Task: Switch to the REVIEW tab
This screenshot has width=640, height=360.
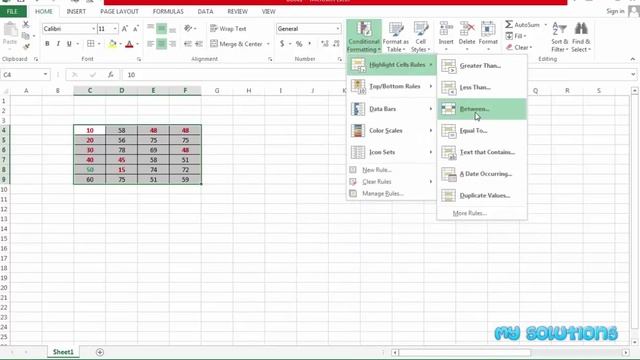Action: tap(238, 11)
